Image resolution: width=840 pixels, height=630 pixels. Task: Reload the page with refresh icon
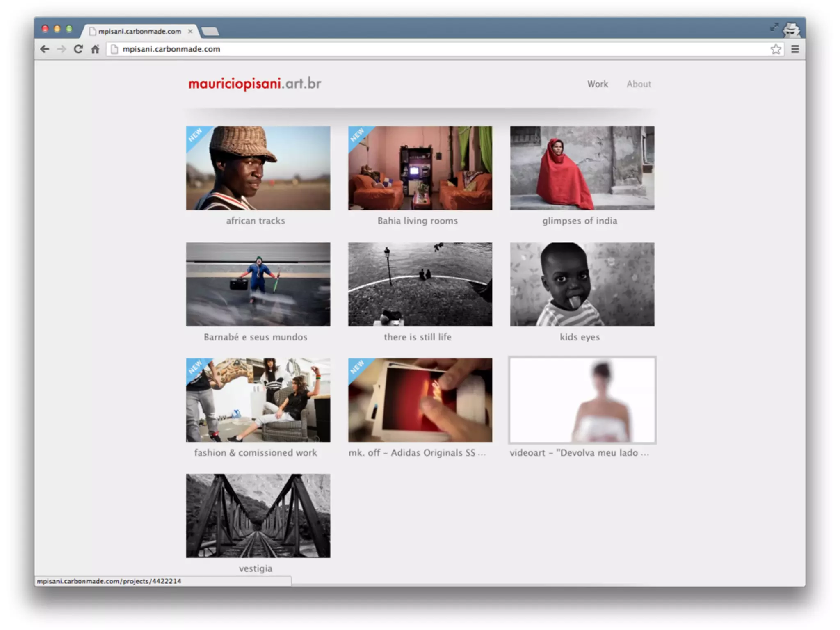pos(78,49)
